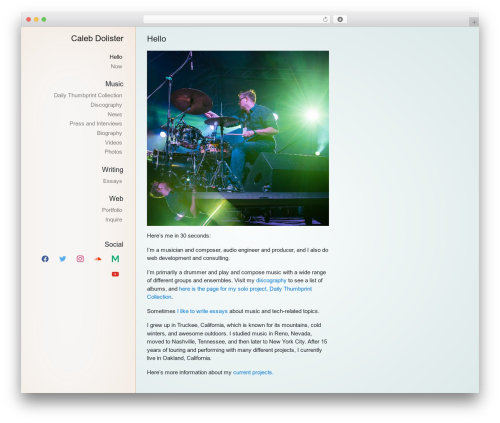
Task: Open the YouTube social icon
Action: coord(115,274)
